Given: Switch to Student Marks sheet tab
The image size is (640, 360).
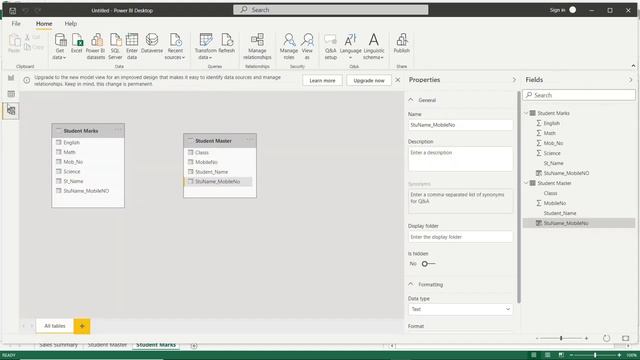Looking at the screenshot, I should click(x=156, y=345).
